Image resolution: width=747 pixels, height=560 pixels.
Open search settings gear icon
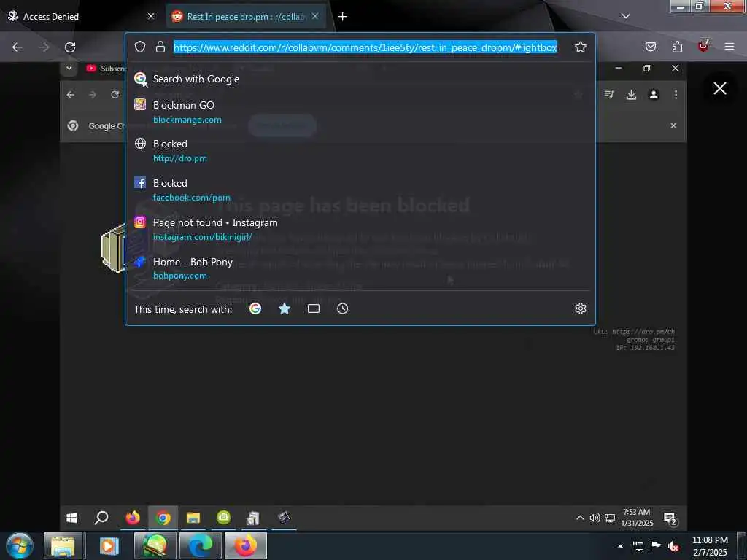click(x=580, y=308)
